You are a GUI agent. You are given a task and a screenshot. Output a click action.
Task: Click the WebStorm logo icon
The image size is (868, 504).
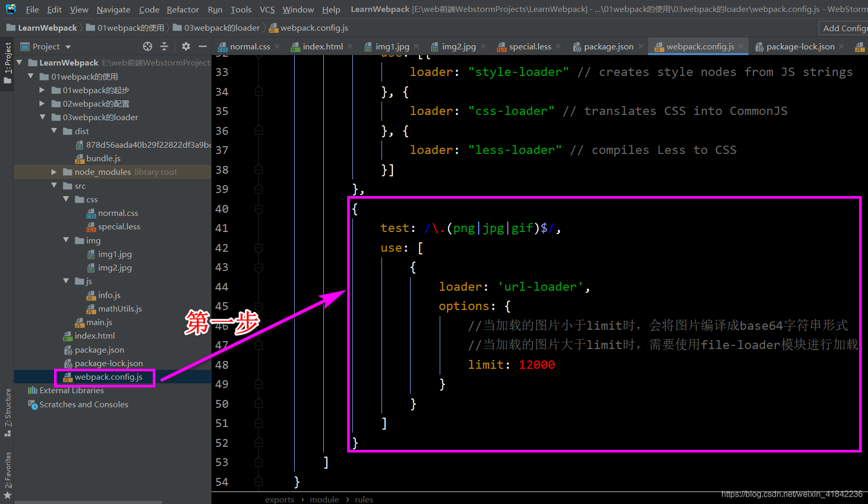[11, 9]
